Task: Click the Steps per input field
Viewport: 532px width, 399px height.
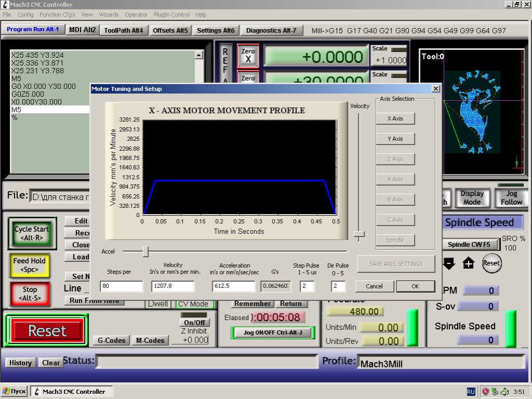Action: coord(122,286)
